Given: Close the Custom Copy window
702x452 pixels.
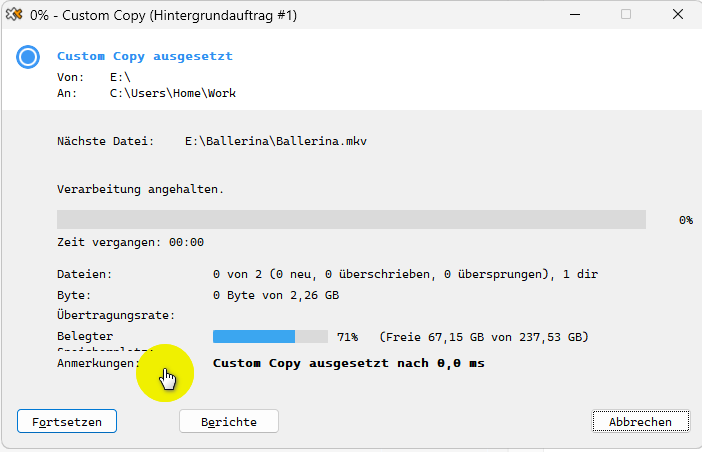Looking at the screenshot, I should point(677,15).
